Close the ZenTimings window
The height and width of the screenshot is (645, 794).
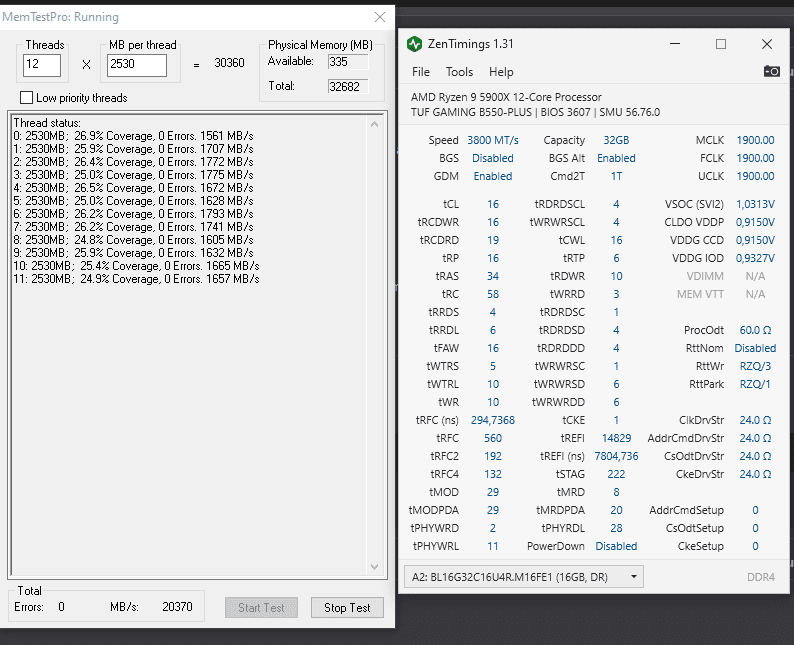click(767, 44)
